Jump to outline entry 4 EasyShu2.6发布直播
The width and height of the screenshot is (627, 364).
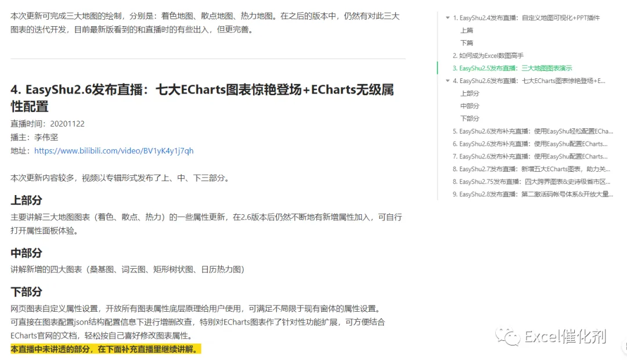(x=529, y=81)
